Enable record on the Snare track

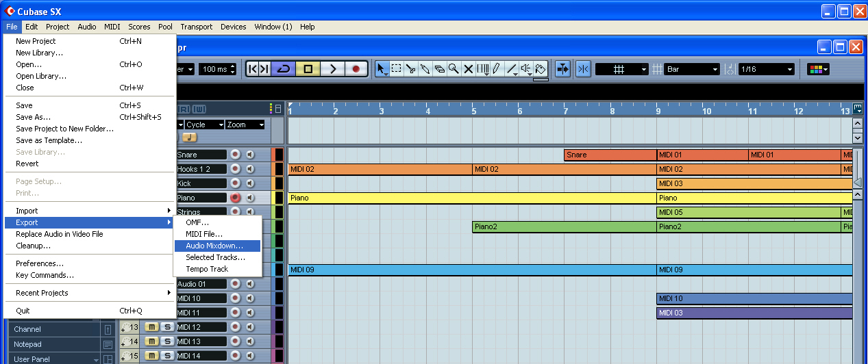[236, 155]
